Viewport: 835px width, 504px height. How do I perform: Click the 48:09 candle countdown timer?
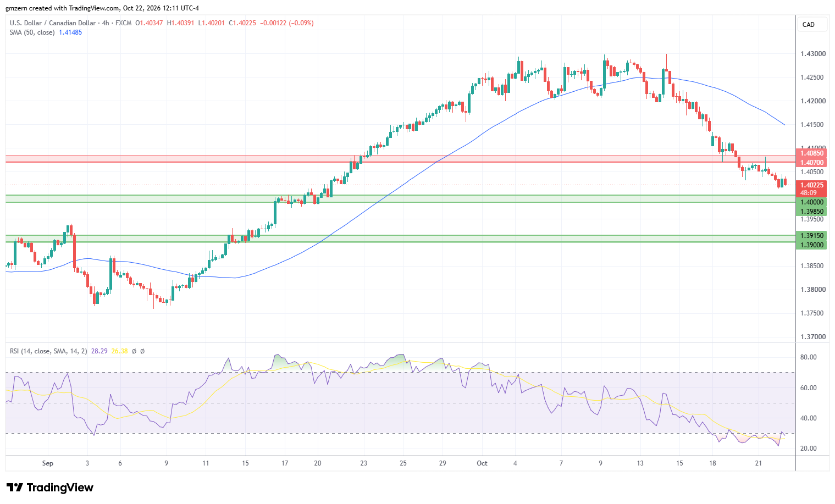coord(808,193)
